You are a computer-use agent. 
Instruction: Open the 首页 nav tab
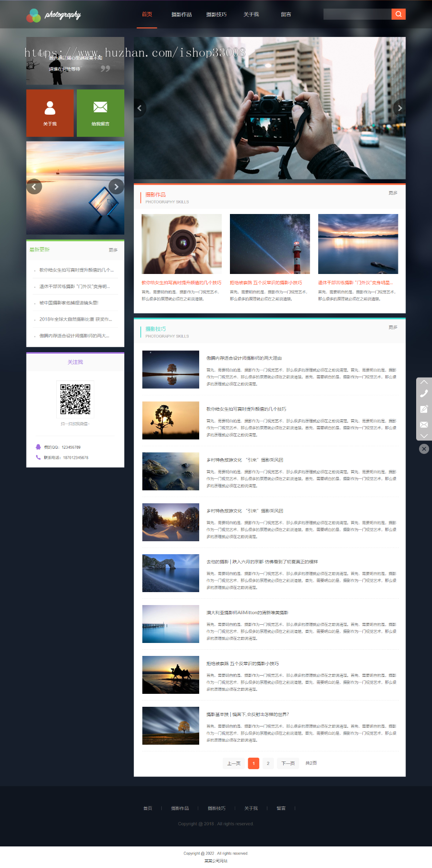pyautogui.click(x=147, y=14)
